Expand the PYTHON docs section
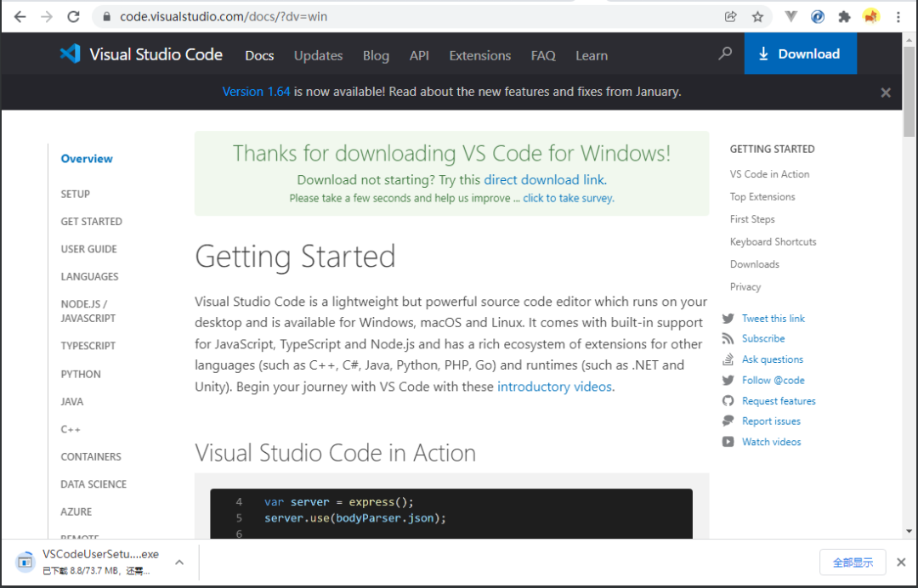 [81, 374]
